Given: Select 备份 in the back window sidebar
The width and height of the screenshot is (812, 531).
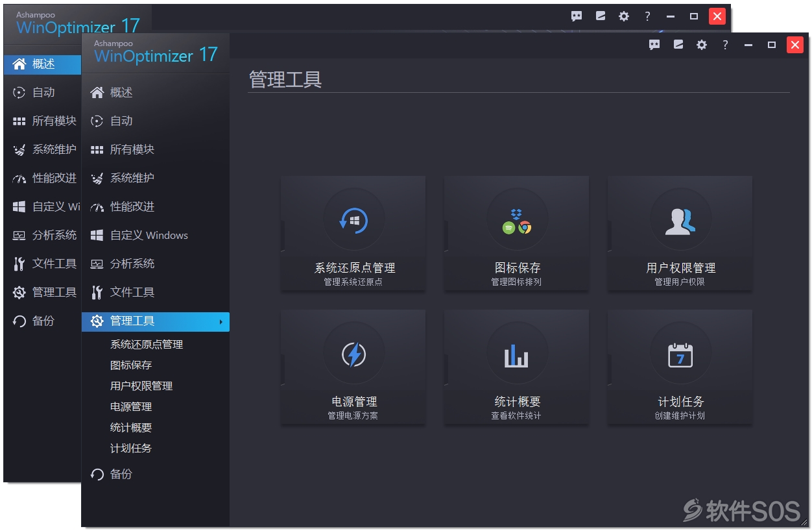Looking at the screenshot, I should 43,321.
